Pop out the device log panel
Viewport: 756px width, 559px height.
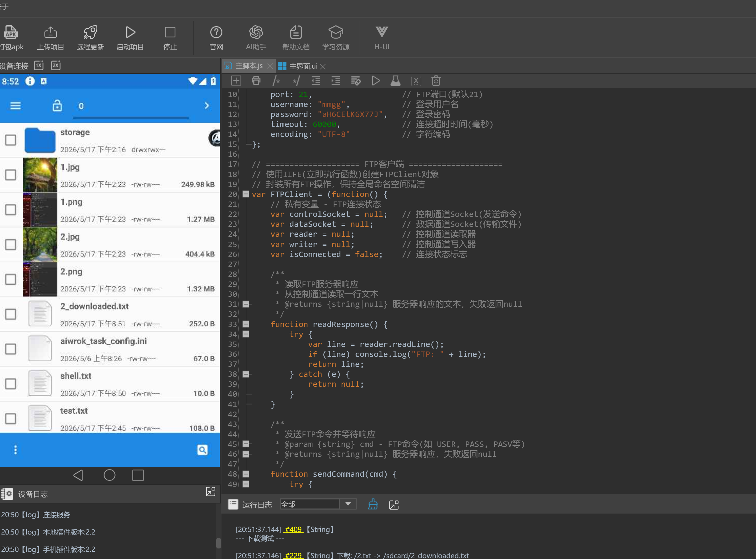click(x=210, y=492)
